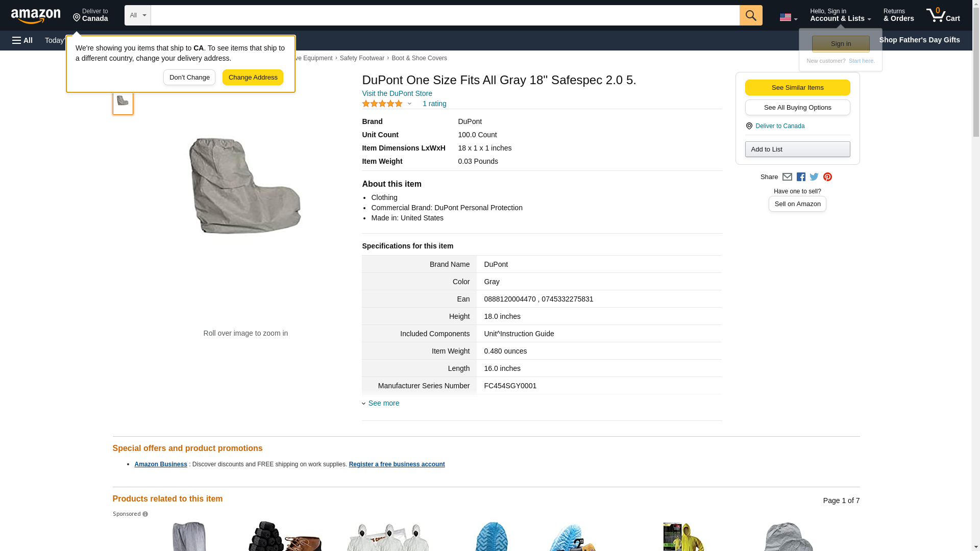Viewport: 980px width, 551px height.
Task: Open the search category All dropdown
Action: (x=137, y=15)
